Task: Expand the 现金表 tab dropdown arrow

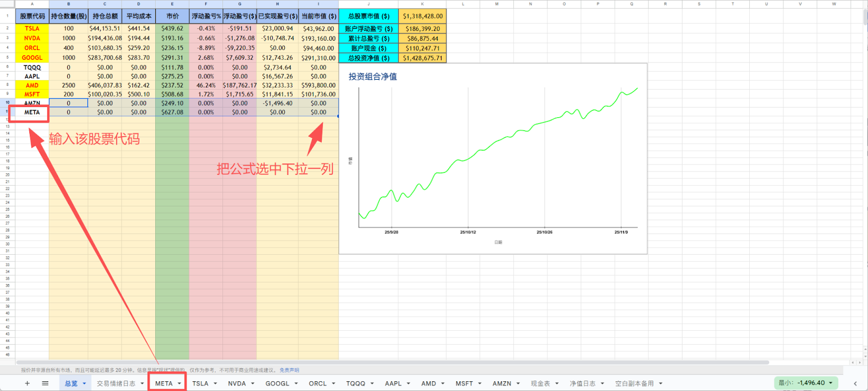Action: 557,383
